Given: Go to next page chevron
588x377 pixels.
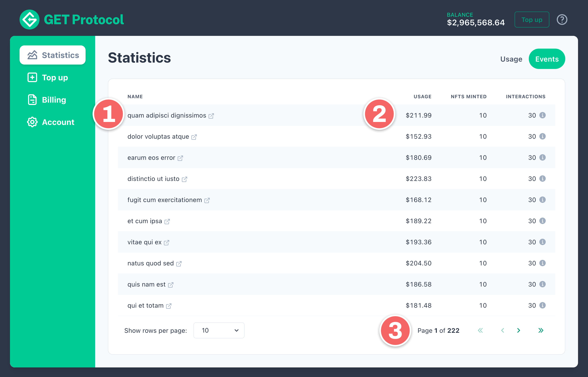Looking at the screenshot, I should point(518,331).
